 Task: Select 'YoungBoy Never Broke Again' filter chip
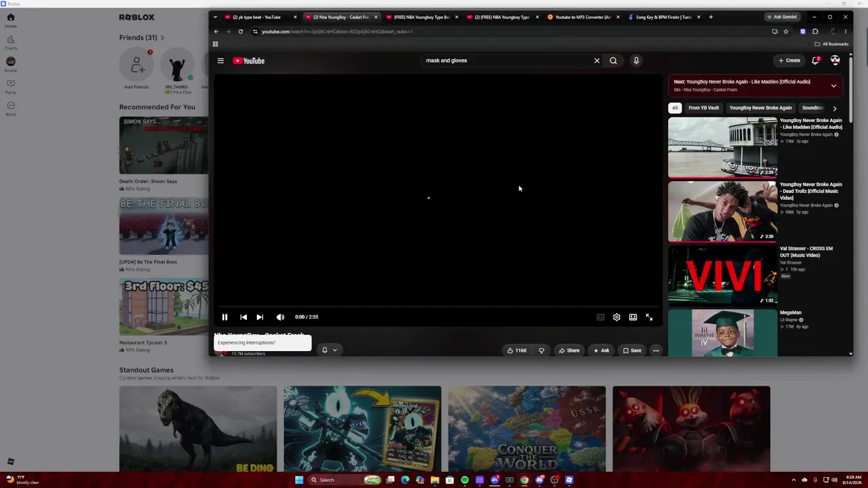[x=760, y=108]
